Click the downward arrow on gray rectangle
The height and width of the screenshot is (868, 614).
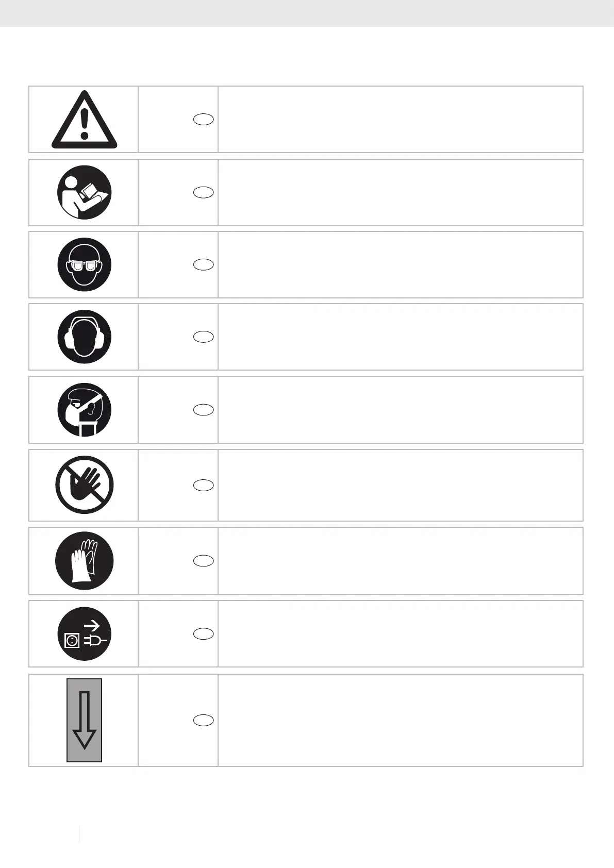[x=84, y=720]
